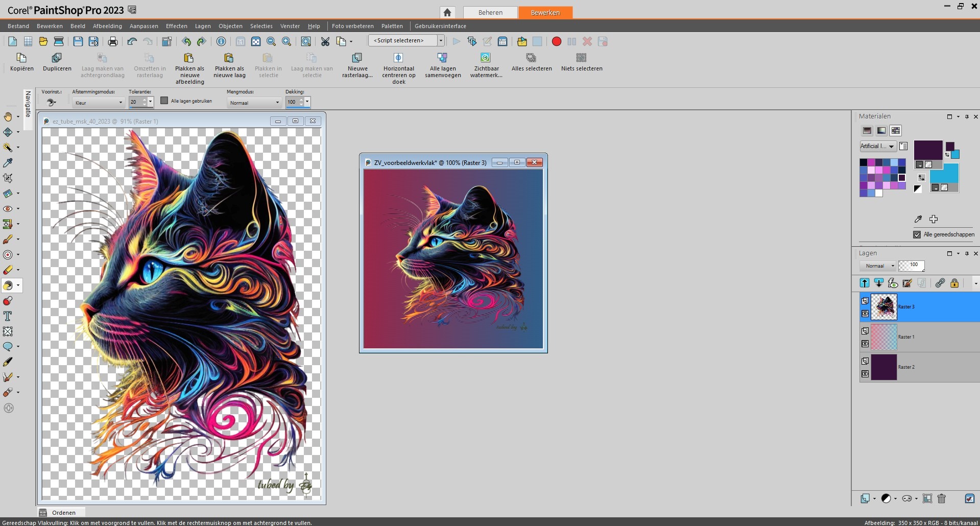Screen dimensions: 980x526
Task: Open Afstemmingsmodus Kleur dropdown
Action: 99,103
